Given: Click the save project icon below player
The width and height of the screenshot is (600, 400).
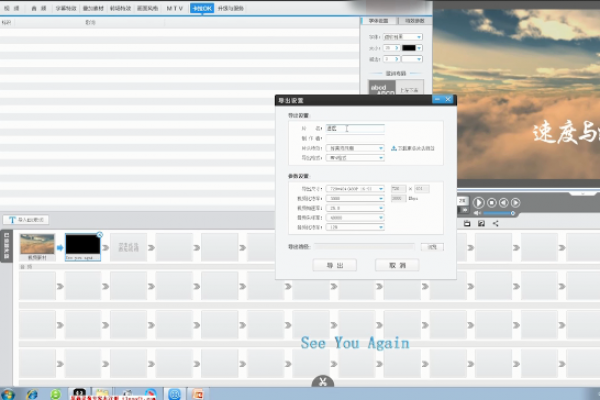Looking at the screenshot, I should coord(467,224).
